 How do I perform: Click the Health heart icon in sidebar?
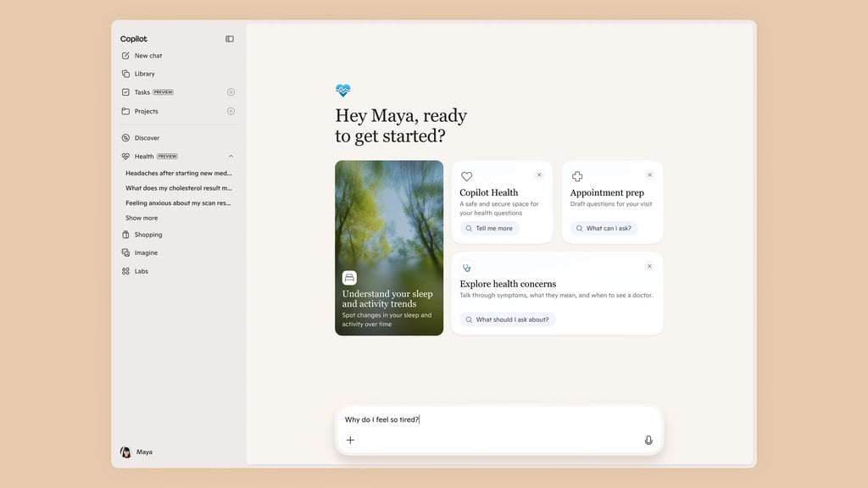(x=125, y=157)
